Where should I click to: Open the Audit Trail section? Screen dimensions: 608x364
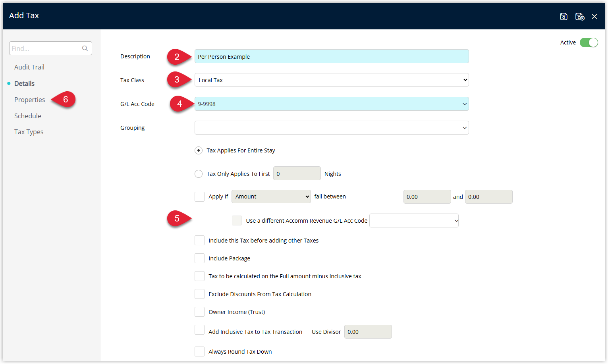point(29,67)
